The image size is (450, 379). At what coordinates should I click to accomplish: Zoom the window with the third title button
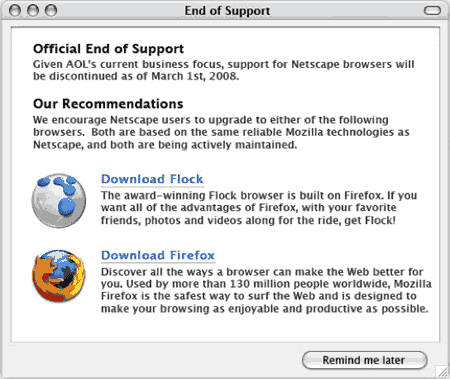coord(51,10)
